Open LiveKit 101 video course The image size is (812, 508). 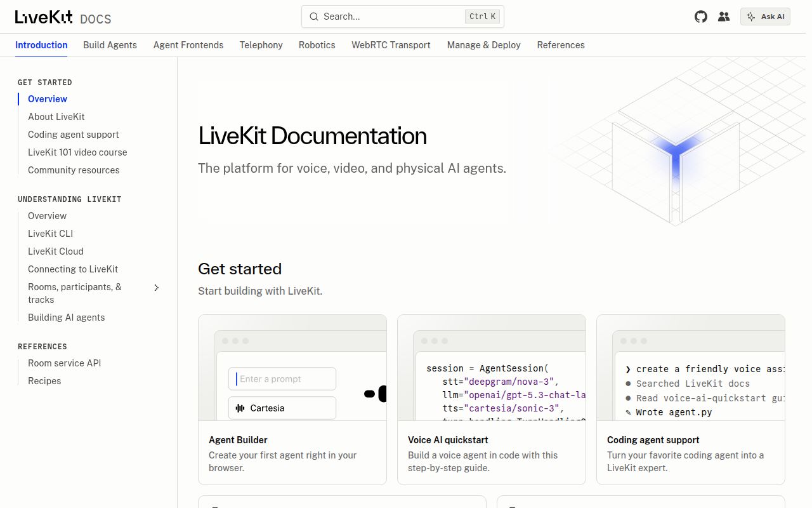[77, 152]
